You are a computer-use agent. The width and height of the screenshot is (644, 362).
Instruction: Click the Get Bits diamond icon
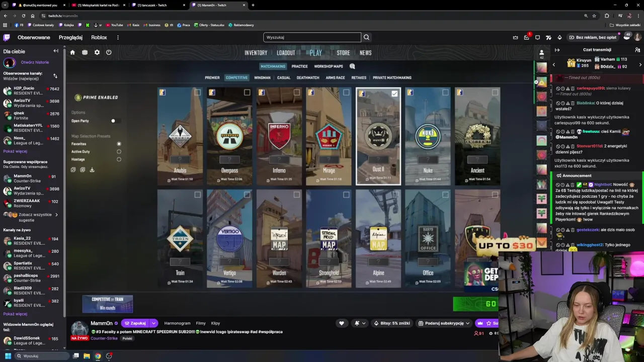coord(559,37)
